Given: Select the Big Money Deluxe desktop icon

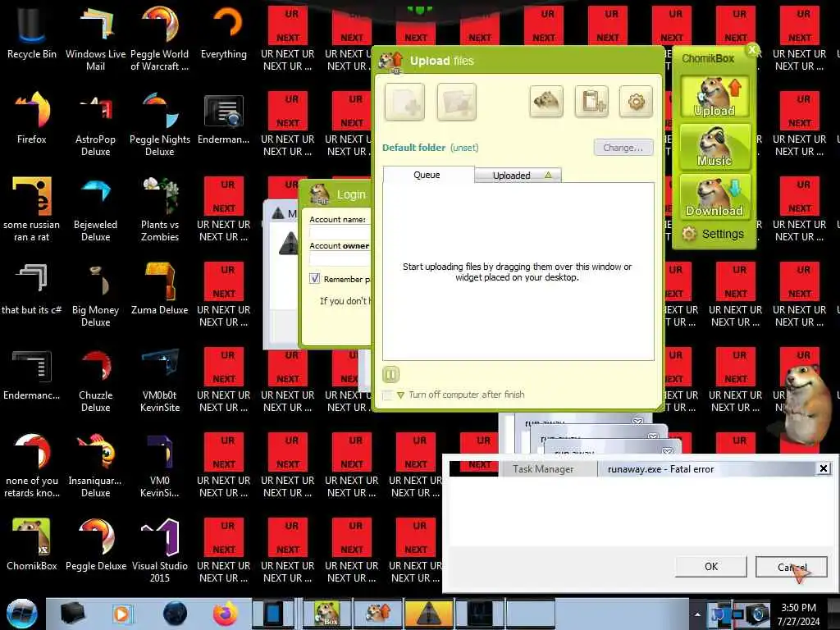Looking at the screenshot, I should [95, 294].
